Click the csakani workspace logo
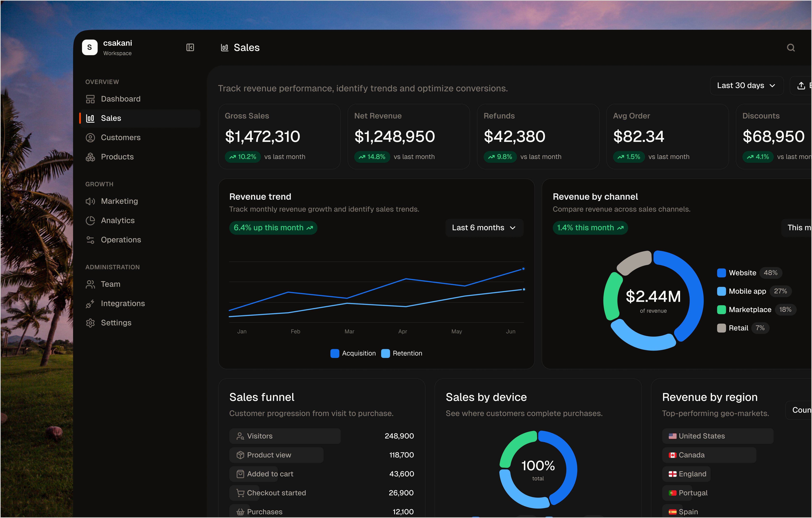This screenshot has width=812, height=518. tap(90, 48)
